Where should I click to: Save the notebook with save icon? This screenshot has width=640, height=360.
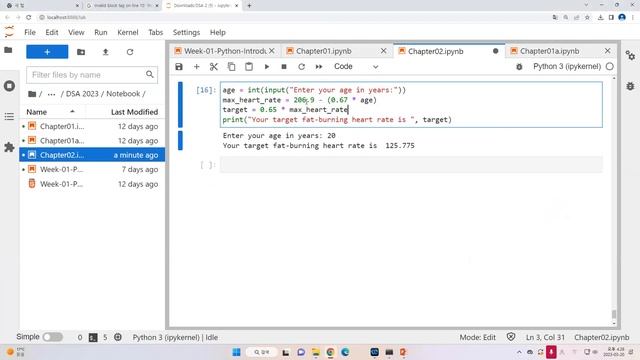(179, 67)
